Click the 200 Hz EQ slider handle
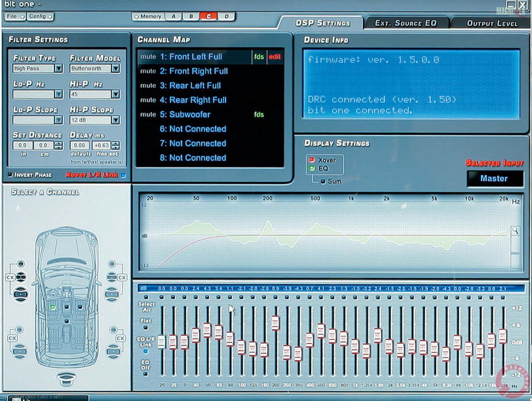 275,323
